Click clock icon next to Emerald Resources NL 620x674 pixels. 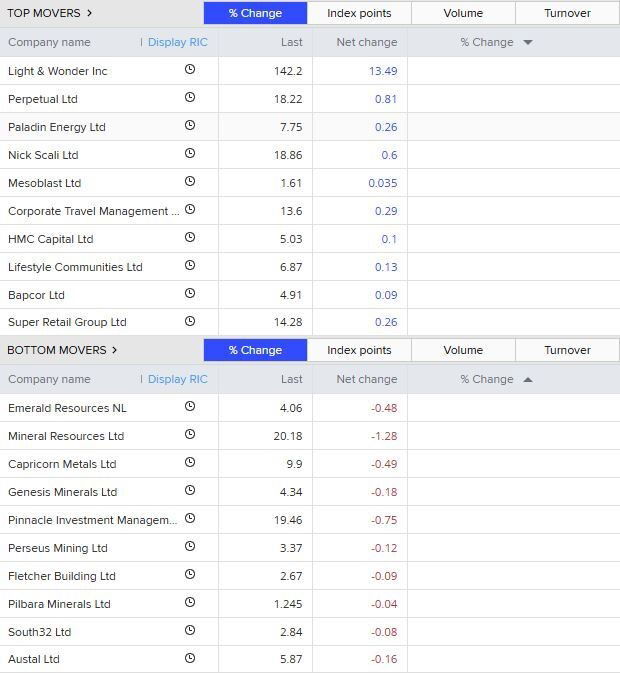pos(190,406)
